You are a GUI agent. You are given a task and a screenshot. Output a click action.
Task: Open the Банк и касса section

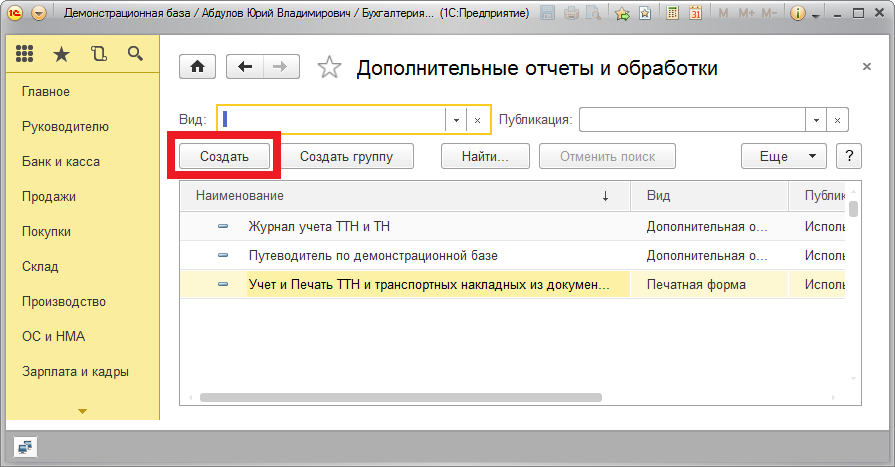pyautogui.click(x=61, y=161)
